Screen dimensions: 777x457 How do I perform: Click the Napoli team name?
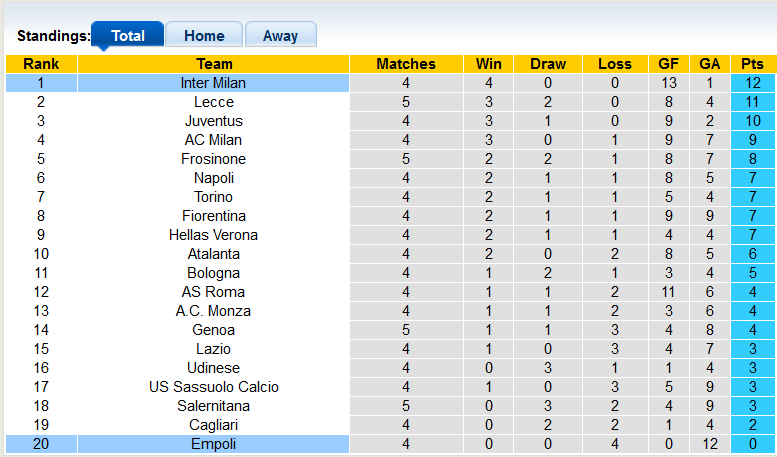(x=213, y=178)
